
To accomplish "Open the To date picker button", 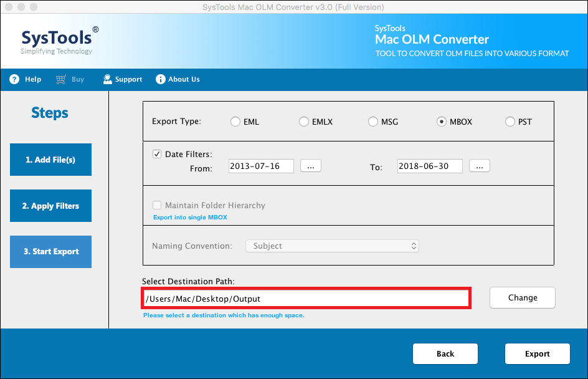I will [x=479, y=166].
